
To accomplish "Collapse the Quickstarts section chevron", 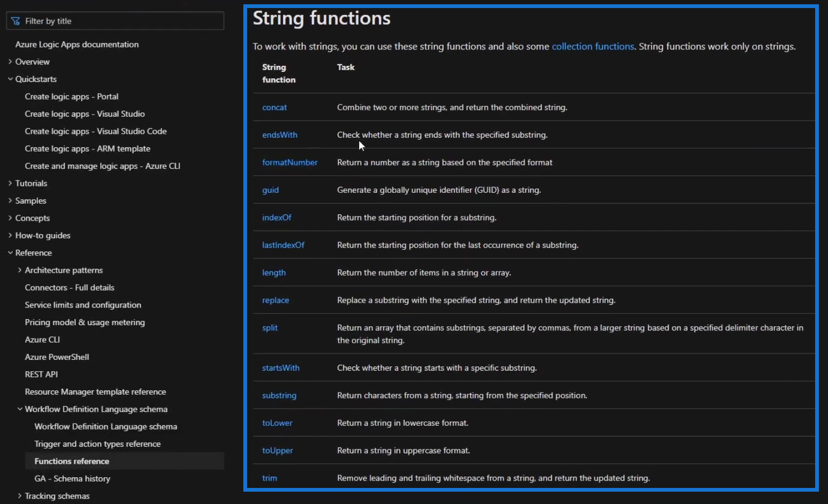I will coord(10,79).
